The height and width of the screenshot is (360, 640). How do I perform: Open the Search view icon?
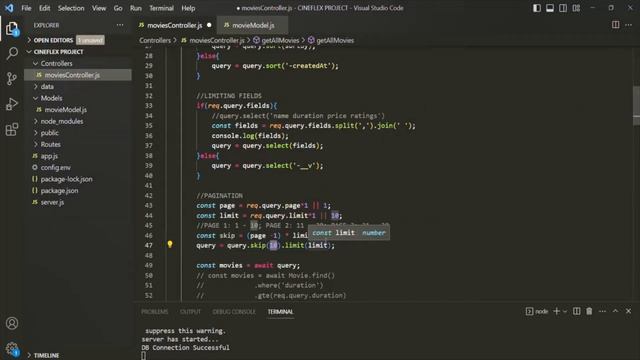pos(12,53)
